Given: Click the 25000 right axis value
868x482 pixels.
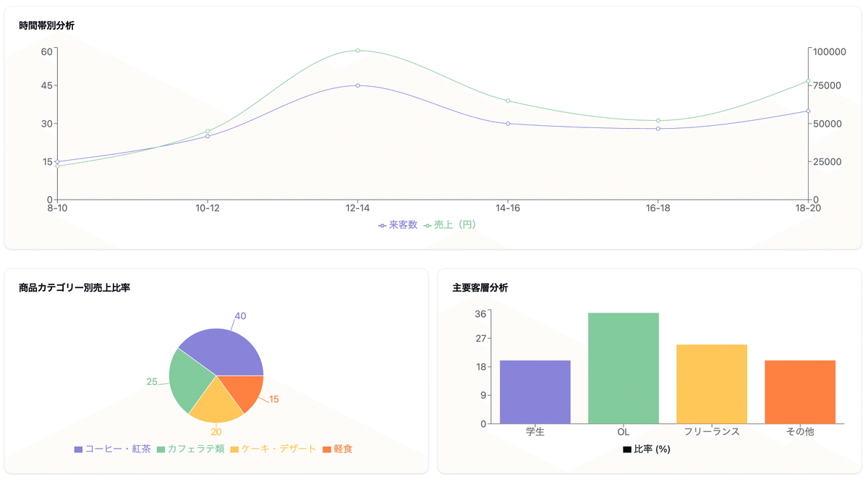Looking at the screenshot, I should (827, 161).
